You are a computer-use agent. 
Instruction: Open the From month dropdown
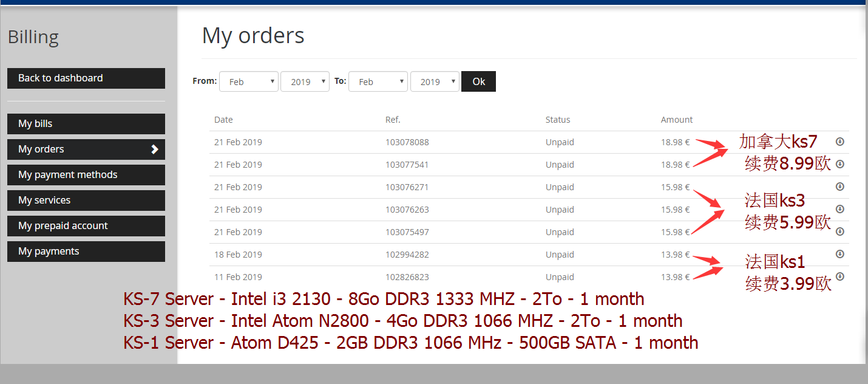tap(248, 81)
